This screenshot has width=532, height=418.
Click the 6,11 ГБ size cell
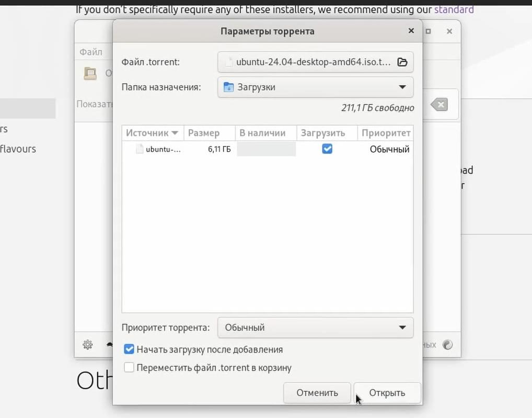pos(219,150)
